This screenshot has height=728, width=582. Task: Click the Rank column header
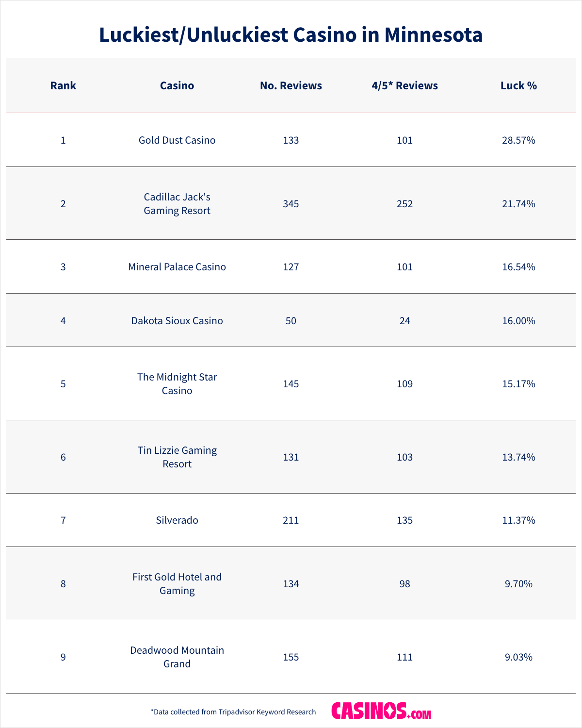(x=63, y=86)
